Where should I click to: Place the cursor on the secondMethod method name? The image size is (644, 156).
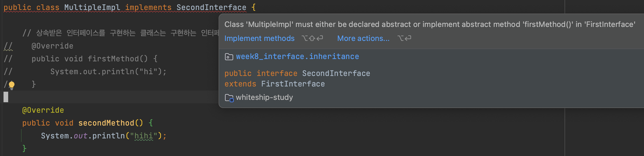tap(106, 123)
